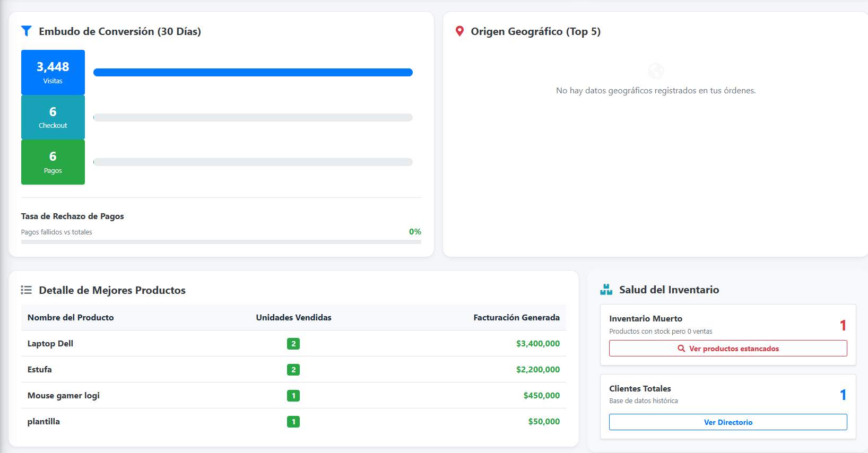Click the Nombre del Producto column header
The height and width of the screenshot is (453, 868).
click(x=71, y=317)
